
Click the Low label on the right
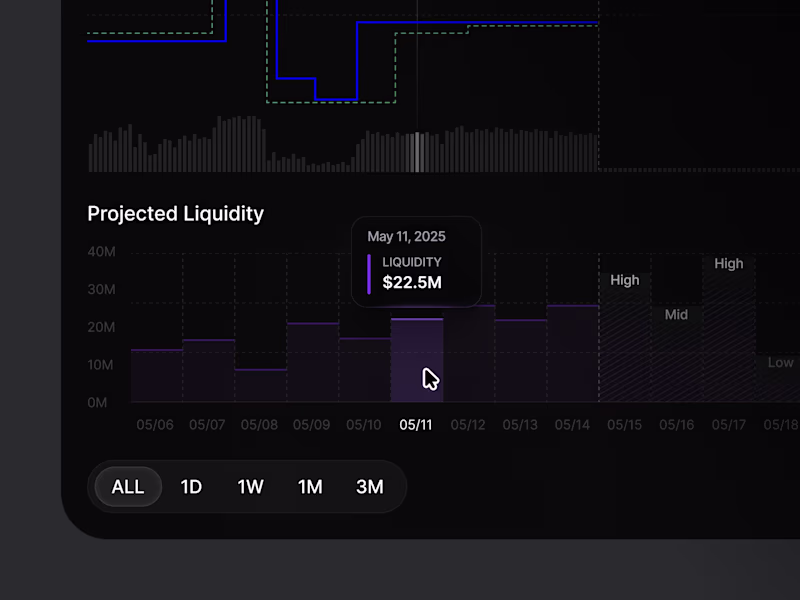pyautogui.click(x=780, y=362)
